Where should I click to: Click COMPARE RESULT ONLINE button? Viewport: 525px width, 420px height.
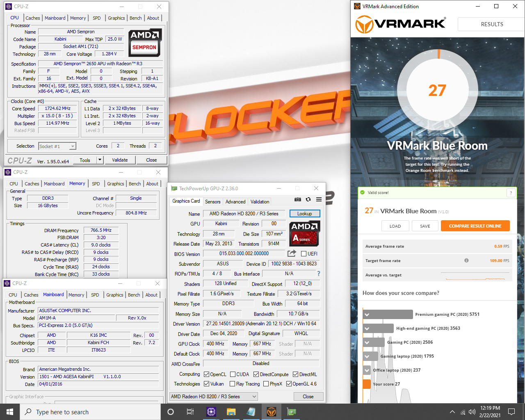(475, 226)
